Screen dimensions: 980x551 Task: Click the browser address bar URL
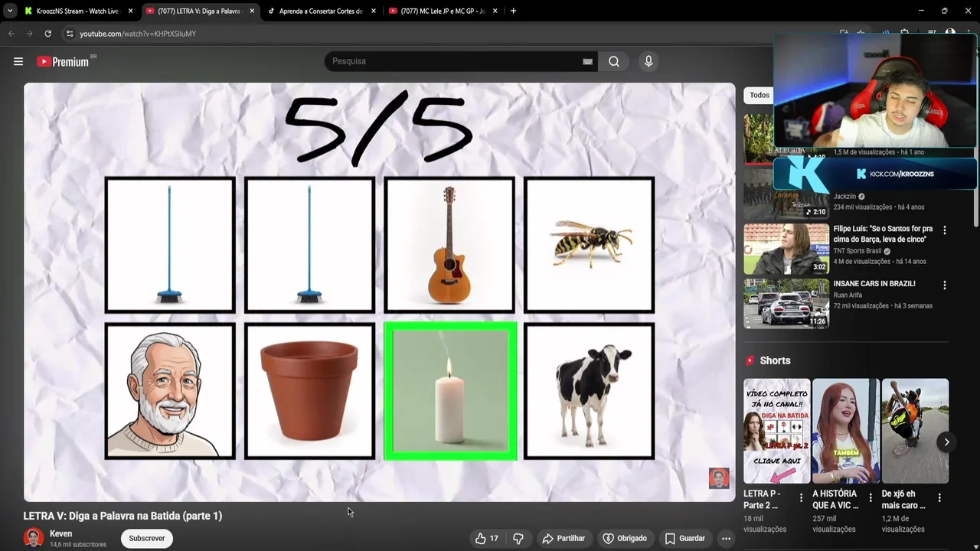[138, 34]
